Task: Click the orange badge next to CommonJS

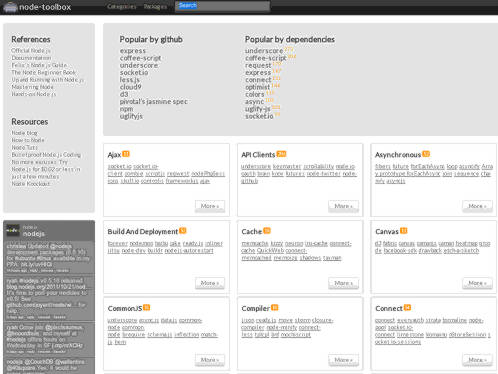Action: (147, 308)
